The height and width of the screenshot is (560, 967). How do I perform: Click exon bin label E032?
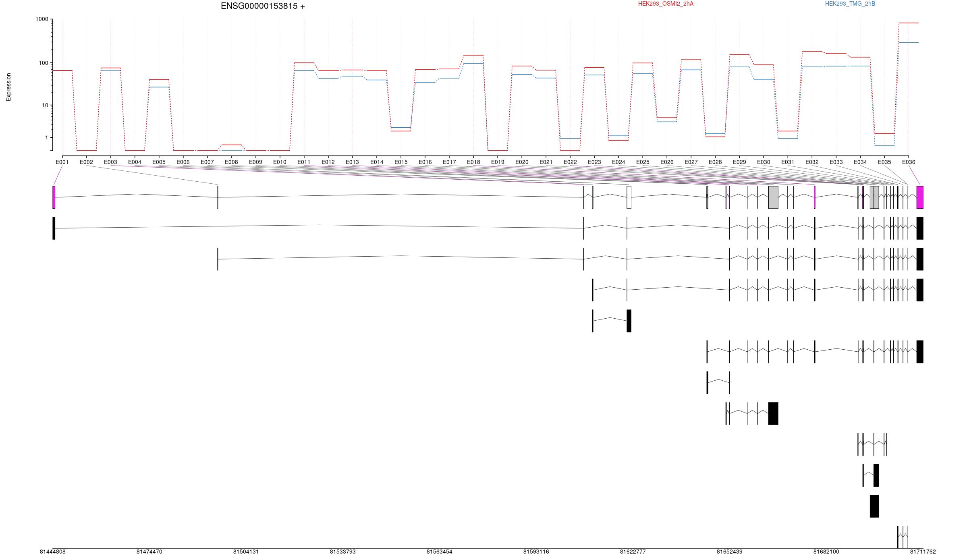[812, 162]
